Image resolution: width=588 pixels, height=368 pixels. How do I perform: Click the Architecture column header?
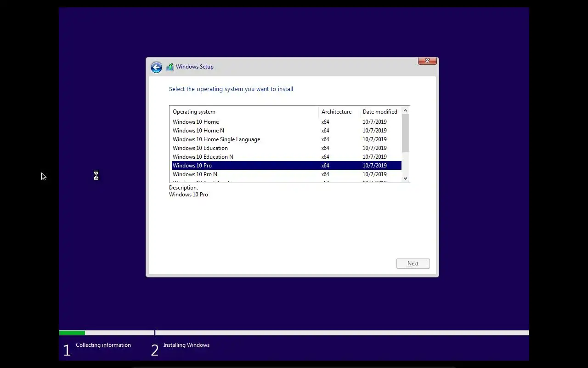339,112
